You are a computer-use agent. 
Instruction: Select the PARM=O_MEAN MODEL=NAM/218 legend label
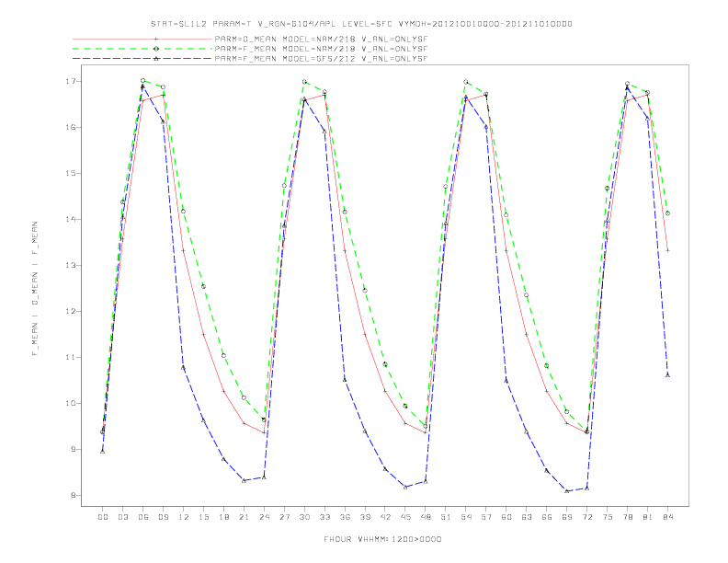pyautogui.click(x=321, y=39)
